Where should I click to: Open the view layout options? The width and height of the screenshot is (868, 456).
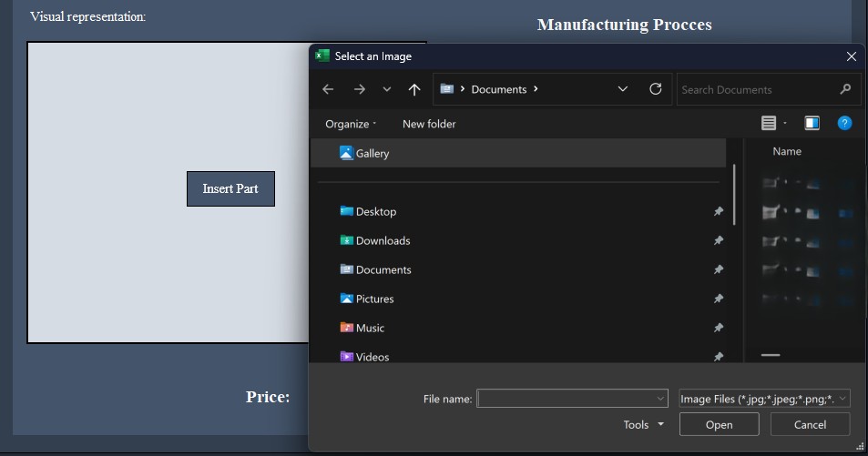(773, 123)
